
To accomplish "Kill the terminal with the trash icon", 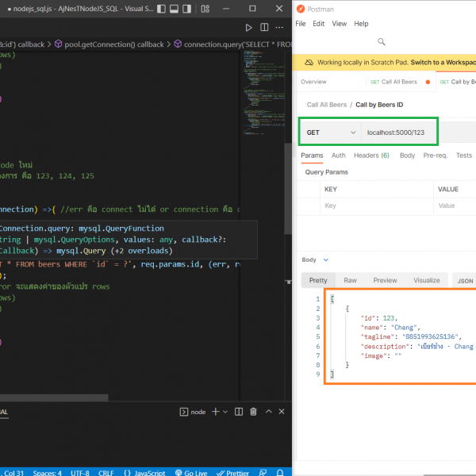I will tap(253, 412).
